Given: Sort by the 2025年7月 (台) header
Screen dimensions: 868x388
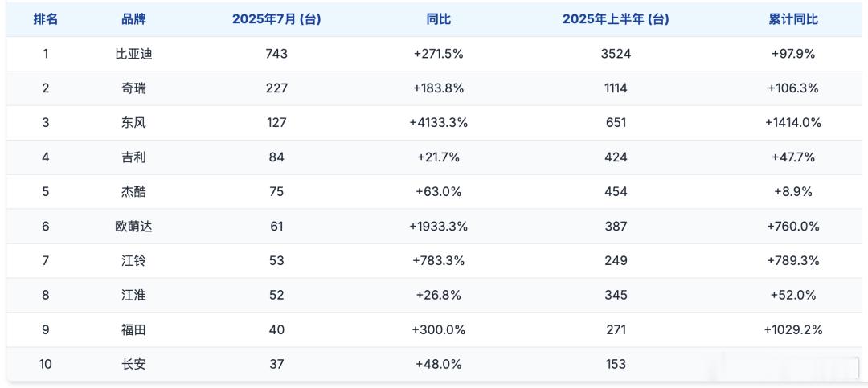Looking at the screenshot, I should (x=276, y=19).
